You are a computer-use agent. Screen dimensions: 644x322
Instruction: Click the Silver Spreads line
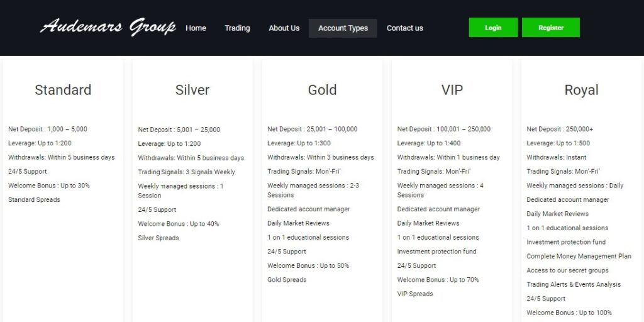tap(158, 238)
